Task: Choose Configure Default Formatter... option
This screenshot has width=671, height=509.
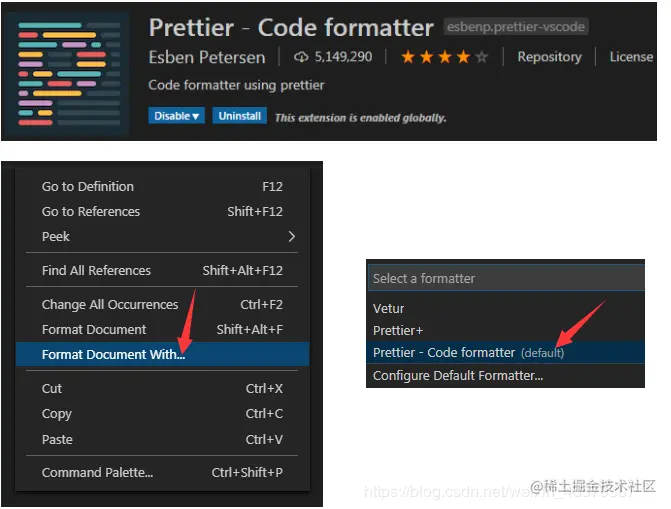Action: pyautogui.click(x=505, y=375)
